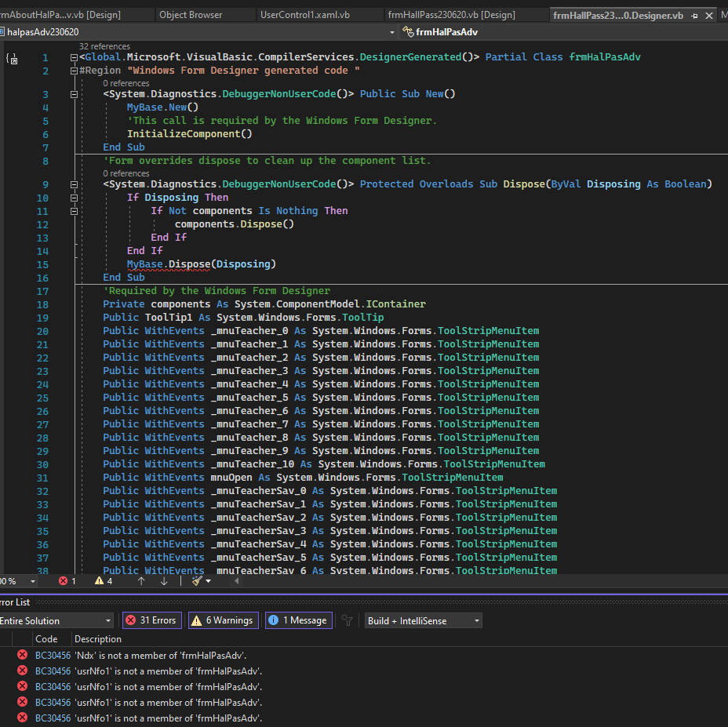Click the line 1 margin lock indicator

click(x=12, y=59)
